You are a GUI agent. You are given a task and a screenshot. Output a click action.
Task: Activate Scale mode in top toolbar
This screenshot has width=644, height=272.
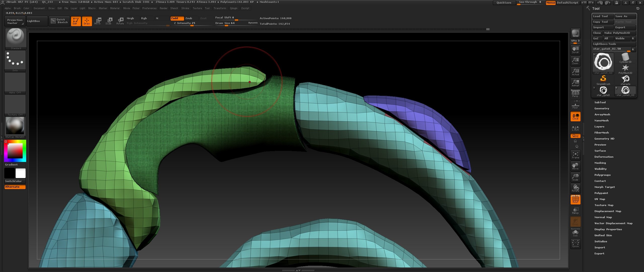108,21
